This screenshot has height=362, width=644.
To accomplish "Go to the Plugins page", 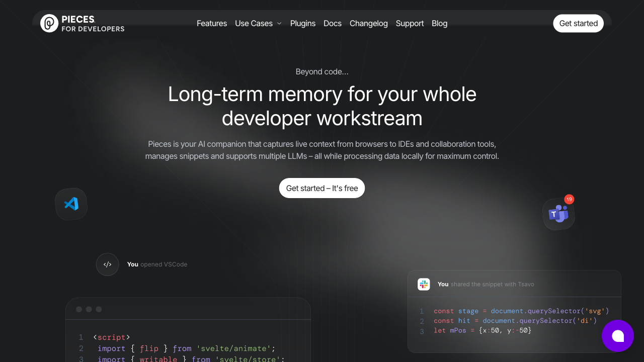I will (303, 23).
